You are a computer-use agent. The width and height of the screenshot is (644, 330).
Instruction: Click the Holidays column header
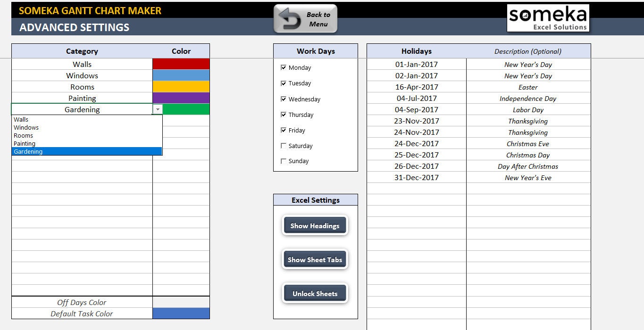(x=417, y=51)
